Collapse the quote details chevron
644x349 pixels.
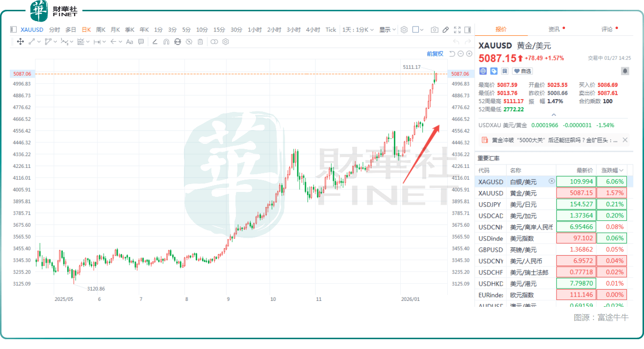pyautogui.click(x=554, y=114)
